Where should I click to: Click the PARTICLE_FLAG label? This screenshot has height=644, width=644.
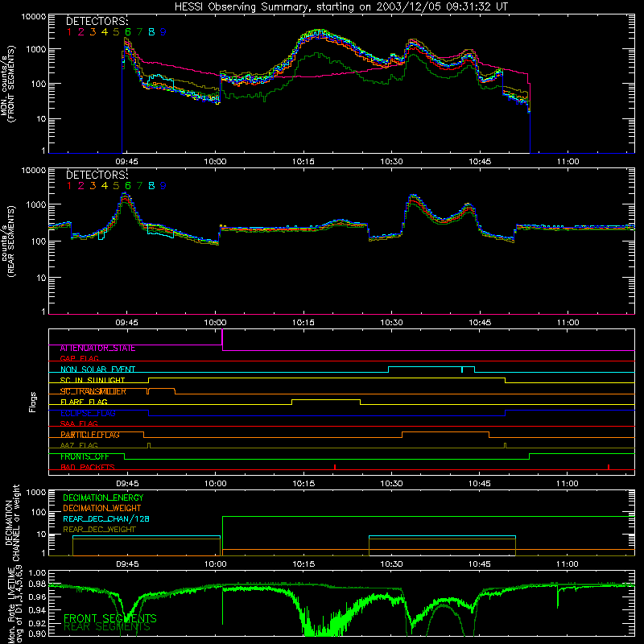click(90, 435)
